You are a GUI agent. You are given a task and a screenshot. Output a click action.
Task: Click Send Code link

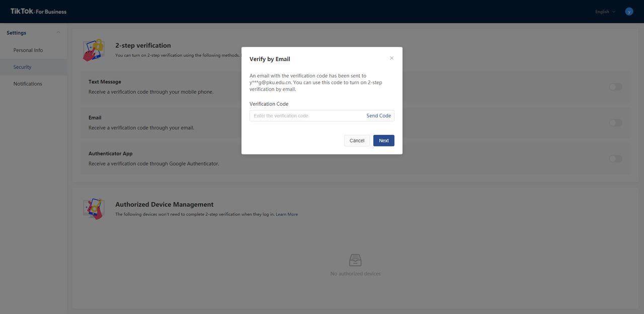pyautogui.click(x=379, y=116)
